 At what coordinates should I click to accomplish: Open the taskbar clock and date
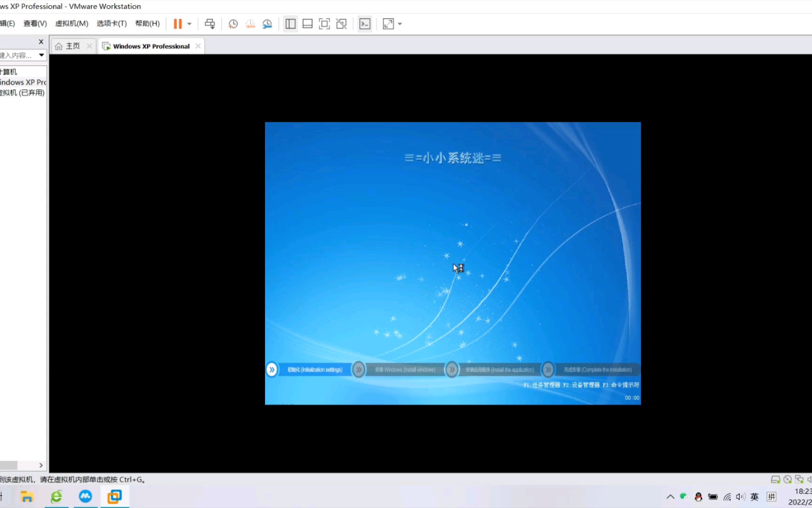click(x=800, y=497)
